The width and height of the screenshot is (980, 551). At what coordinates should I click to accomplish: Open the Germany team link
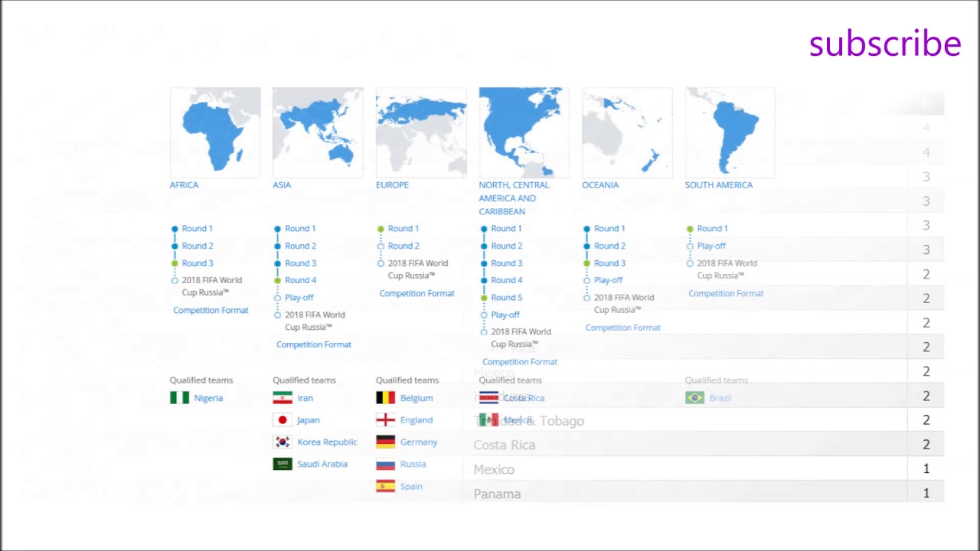(419, 442)
